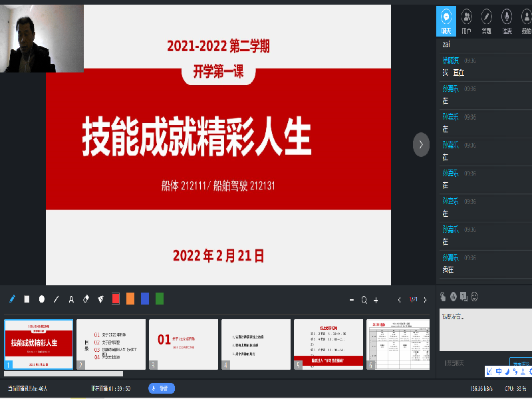This screenshot has width=532, height=399.
Task: Select the rectangle shape tool
Action: point(27,299)
